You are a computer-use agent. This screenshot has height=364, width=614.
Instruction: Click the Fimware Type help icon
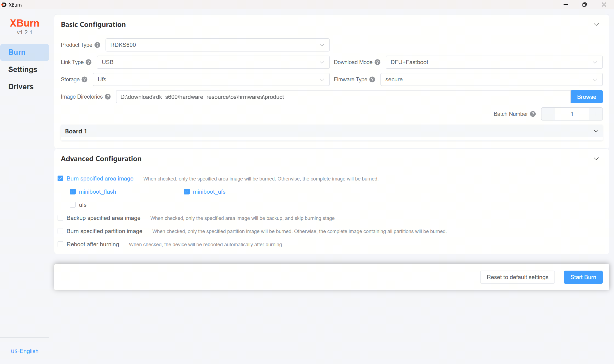coord(372,79)
